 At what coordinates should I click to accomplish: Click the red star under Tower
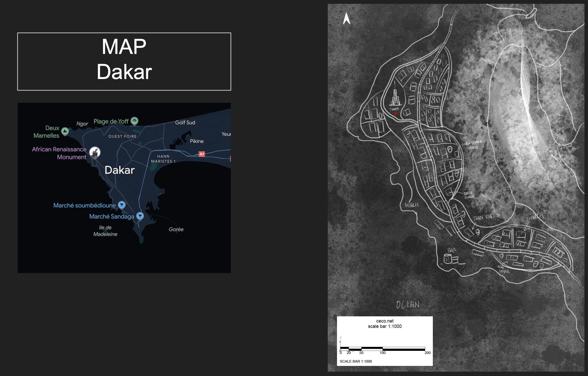[x=396, y=113]
